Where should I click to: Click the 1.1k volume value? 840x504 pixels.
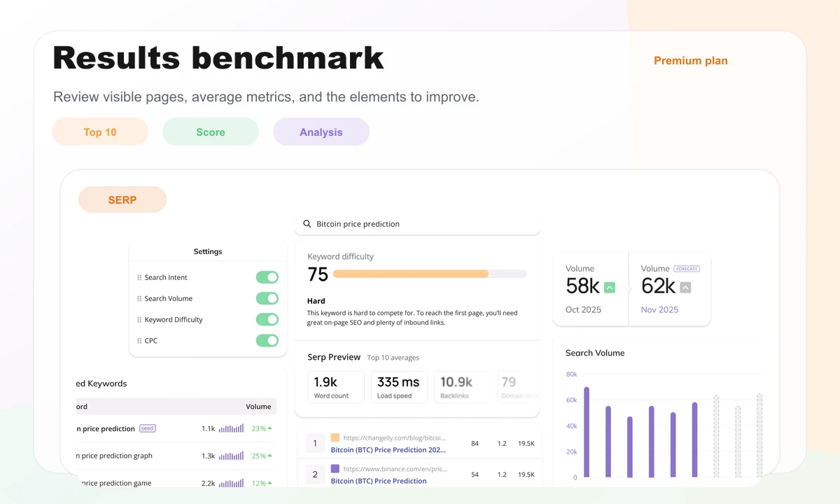208,428
